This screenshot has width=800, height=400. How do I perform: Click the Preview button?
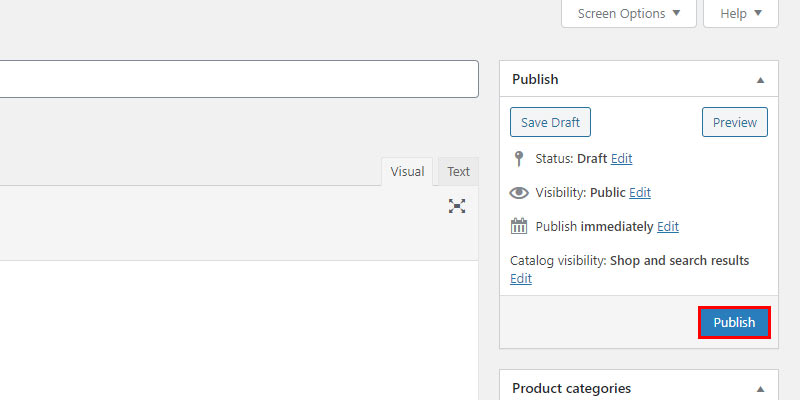click(x=735, y=122)
